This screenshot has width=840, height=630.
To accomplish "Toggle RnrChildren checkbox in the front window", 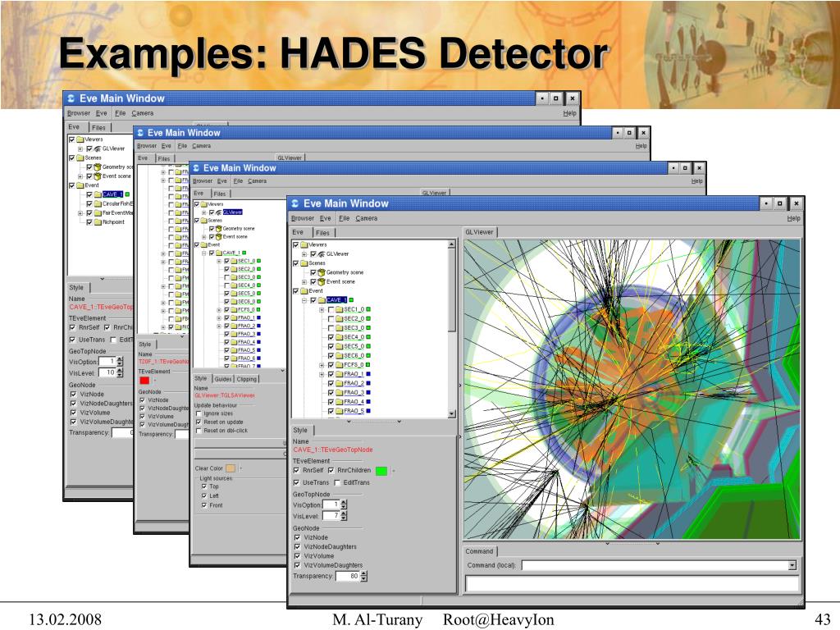I will (x=331, y=470).
